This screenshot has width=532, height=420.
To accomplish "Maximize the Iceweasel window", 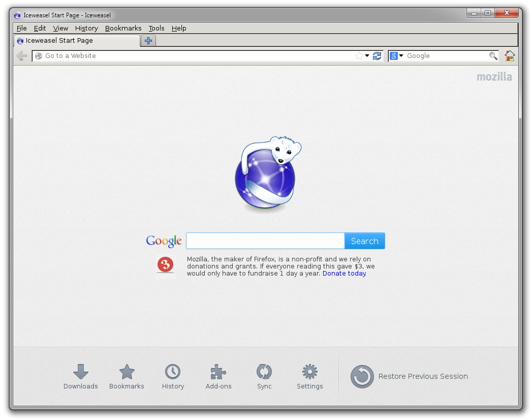I will (488, 13).
